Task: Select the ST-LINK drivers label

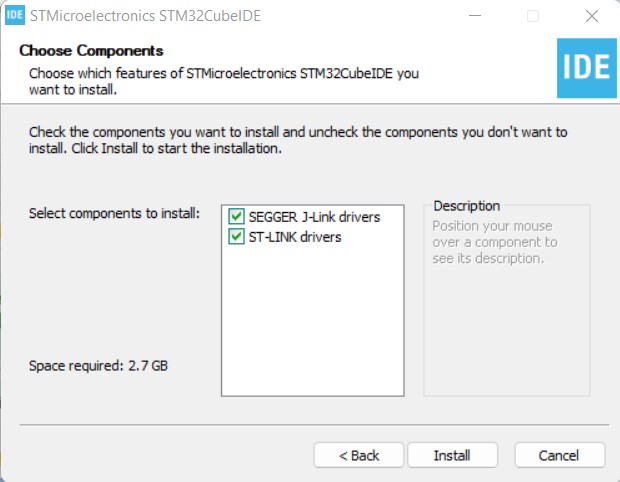Action: point(295,237)
